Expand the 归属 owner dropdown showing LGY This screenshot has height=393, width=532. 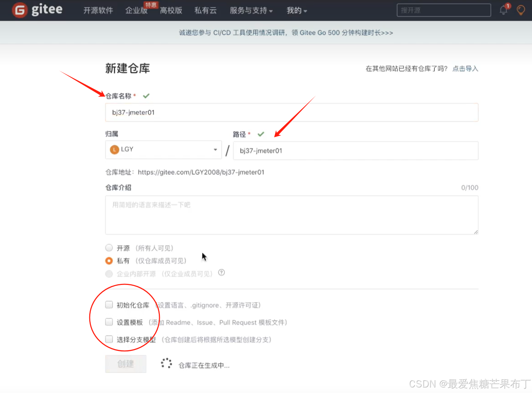pyautogui.click(x=163, y=150)
